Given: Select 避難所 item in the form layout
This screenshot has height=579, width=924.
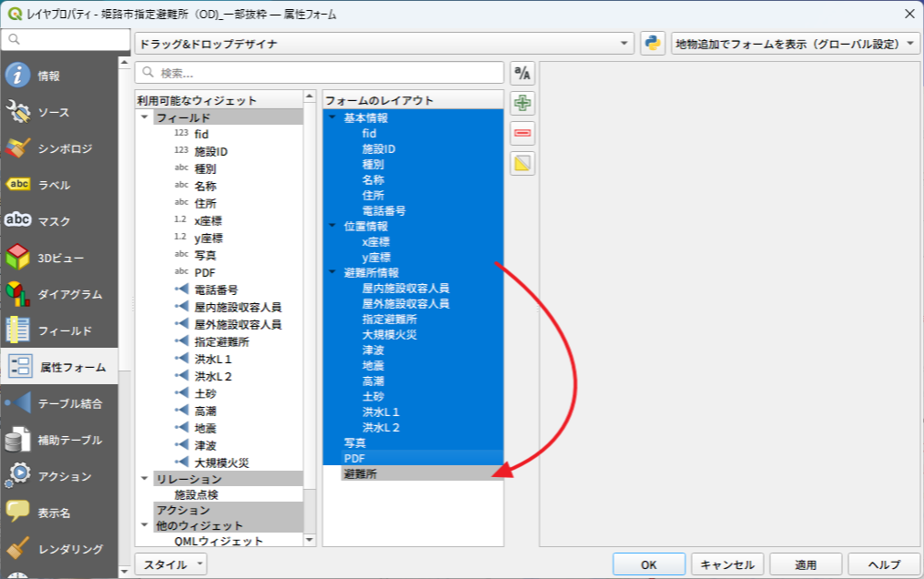Looking at the screenshot, I should coord(360,473).
